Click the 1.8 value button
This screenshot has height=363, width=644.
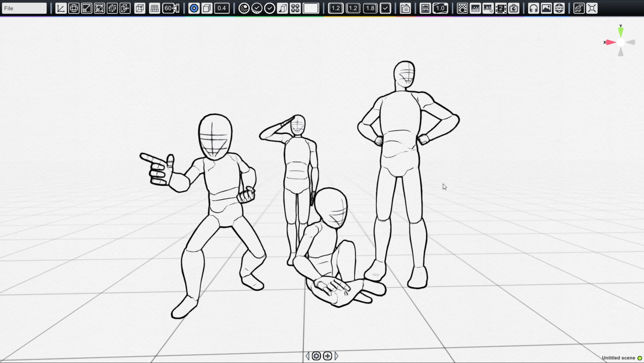click(370, 8)
